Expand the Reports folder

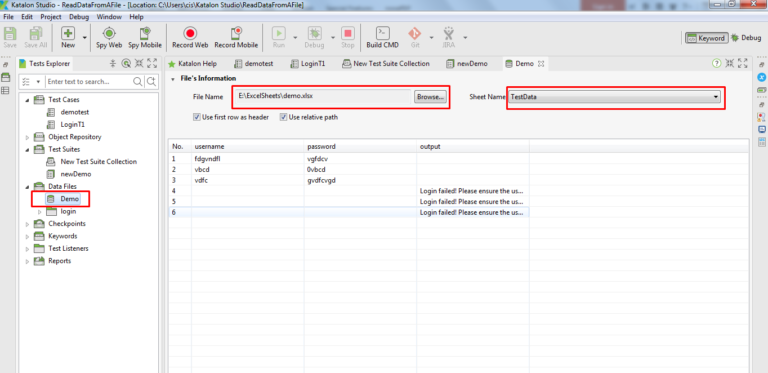[x=27, y=261]
